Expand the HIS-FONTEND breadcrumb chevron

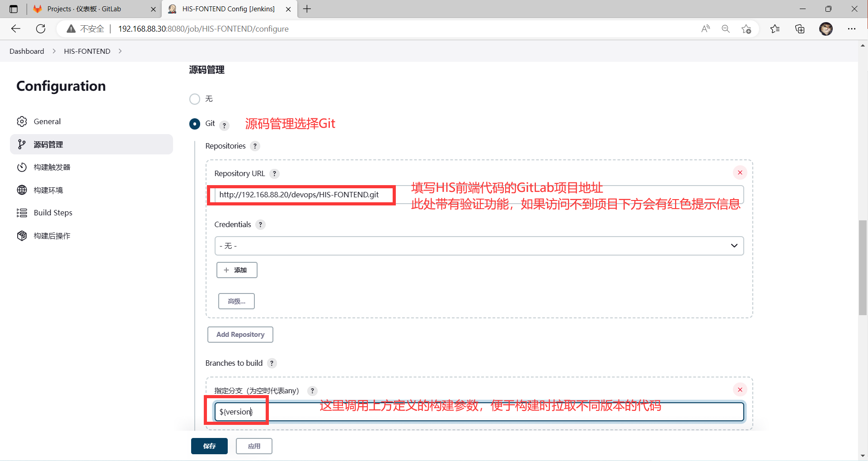[x=120, y=51]
